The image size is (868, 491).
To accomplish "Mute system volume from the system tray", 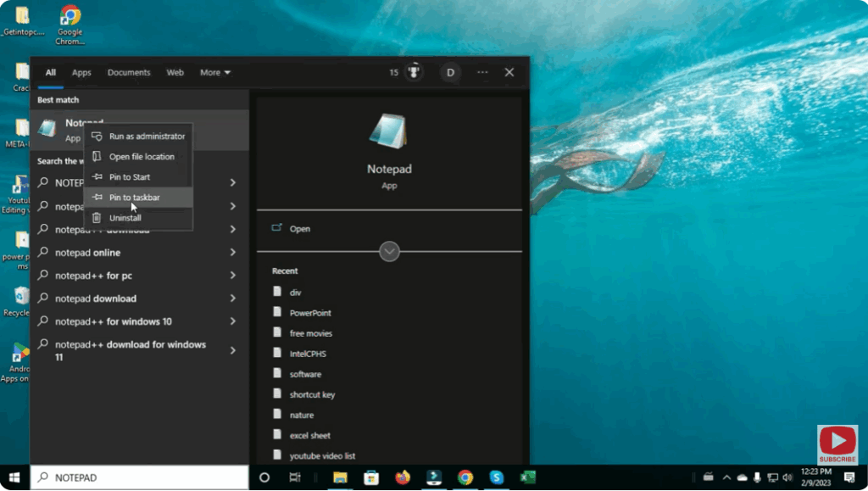I will [787, 477].
